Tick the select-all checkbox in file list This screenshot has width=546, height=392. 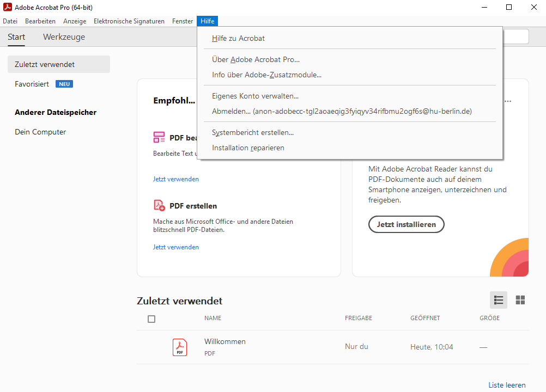[151, 319]
